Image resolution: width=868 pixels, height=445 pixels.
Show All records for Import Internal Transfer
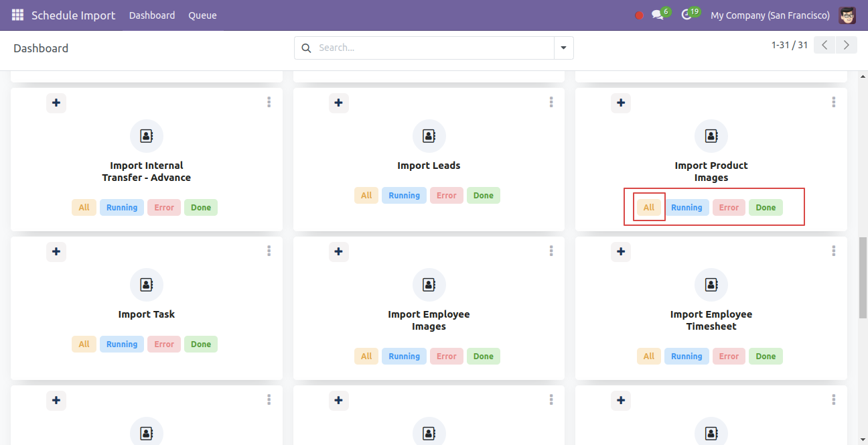point(84,208)
